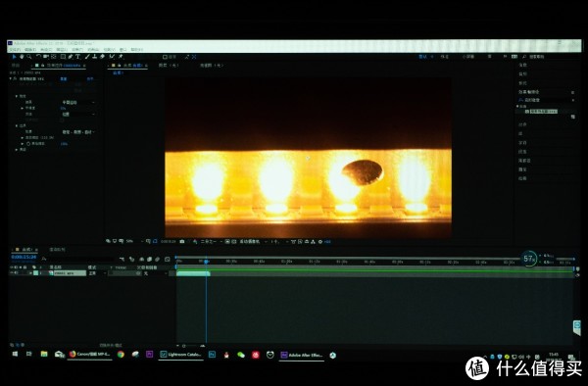Click the Comp Mini-Flowchart icon in timeline
This screenshot has width=588, height=386.
click(122, 259)
